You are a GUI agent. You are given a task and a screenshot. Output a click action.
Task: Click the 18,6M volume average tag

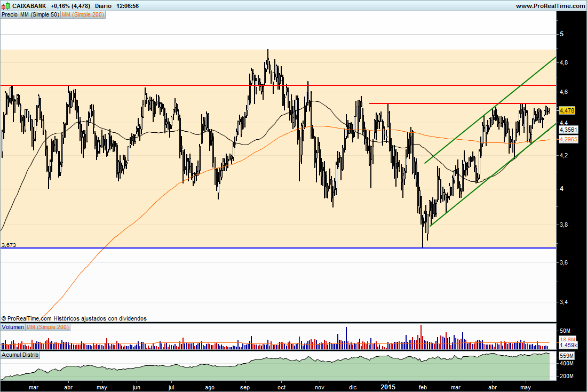point(568,340)
